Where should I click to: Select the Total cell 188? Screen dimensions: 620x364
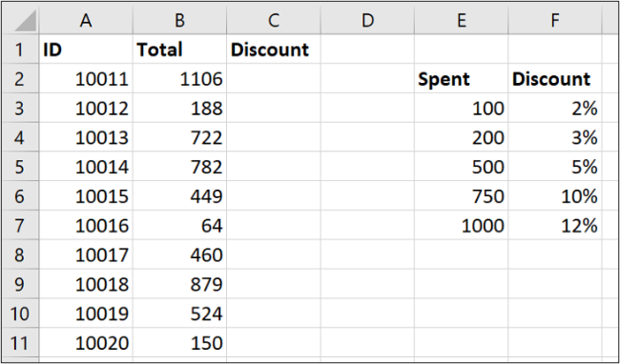pyautogui.click(x=179, y=109)
